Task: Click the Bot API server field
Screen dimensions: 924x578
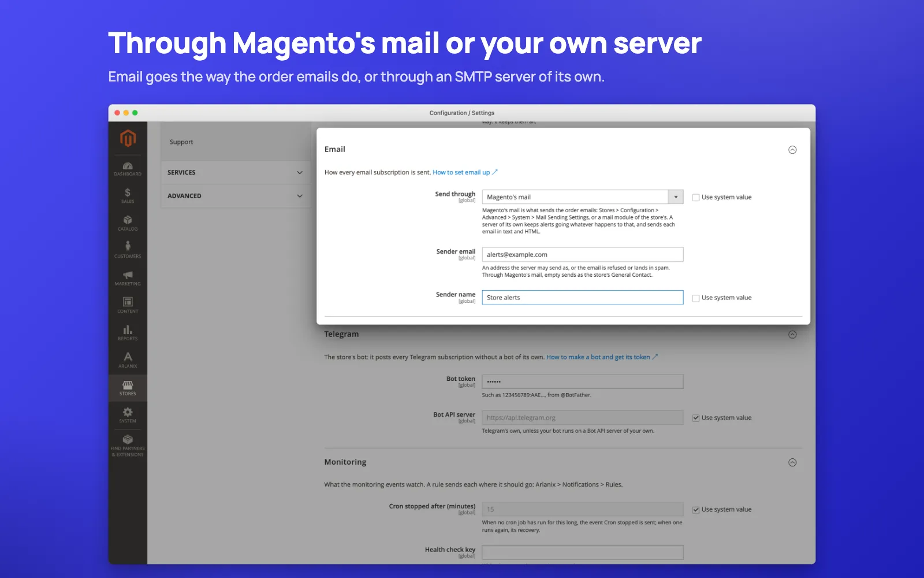Action: [583, 418]
